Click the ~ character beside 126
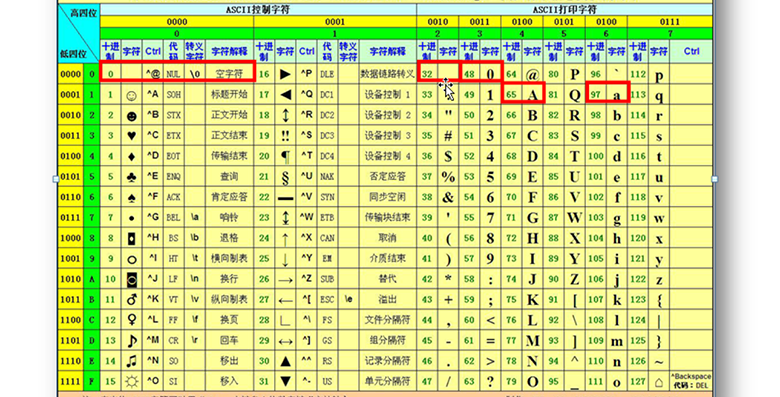Image resolution: width=780 pixels, height=397 pixels. tap(659, 362)
